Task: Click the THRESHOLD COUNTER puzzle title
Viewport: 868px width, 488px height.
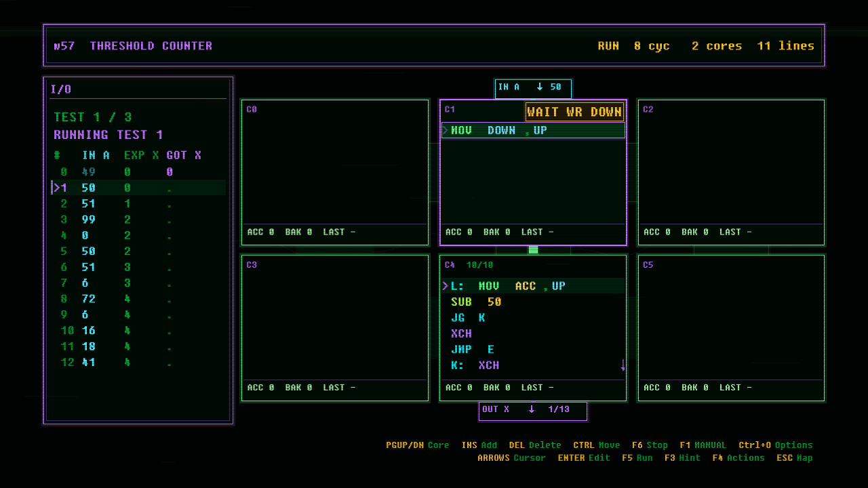Action: [x=151, y=45]
